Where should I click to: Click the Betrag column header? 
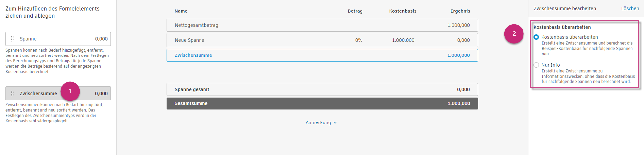355,11
